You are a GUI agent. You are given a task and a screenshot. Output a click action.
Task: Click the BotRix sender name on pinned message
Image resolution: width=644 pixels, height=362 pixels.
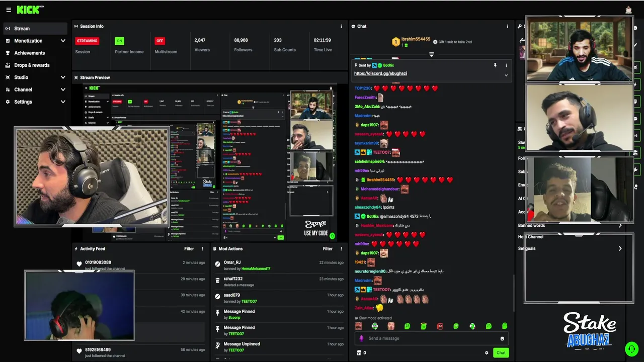coord(388,65)
